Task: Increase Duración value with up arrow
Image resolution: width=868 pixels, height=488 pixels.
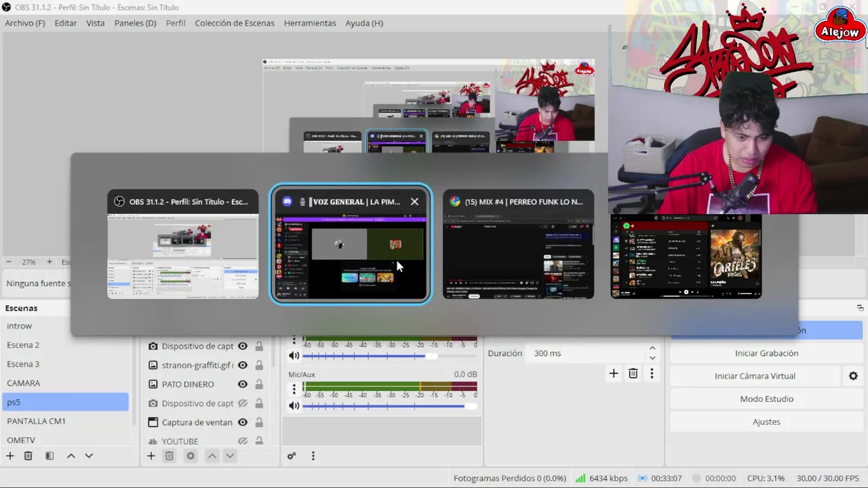Action: click(652, 348)
